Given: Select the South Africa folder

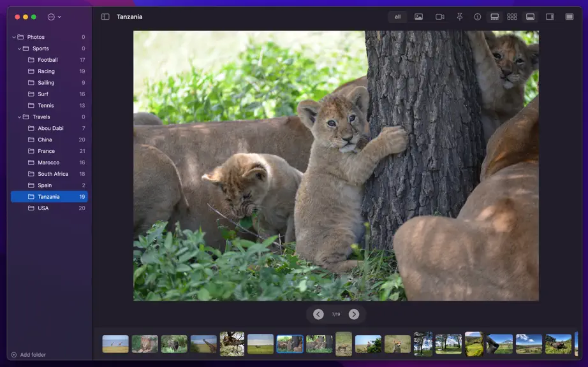Looking at the screenshot, I should tap(49, 174).
